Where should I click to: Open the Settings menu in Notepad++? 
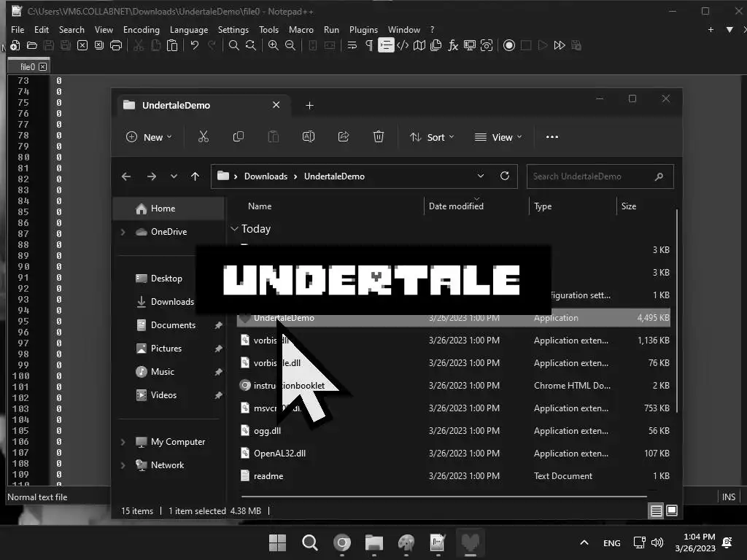pyautogui.click(x=233, y=29)
